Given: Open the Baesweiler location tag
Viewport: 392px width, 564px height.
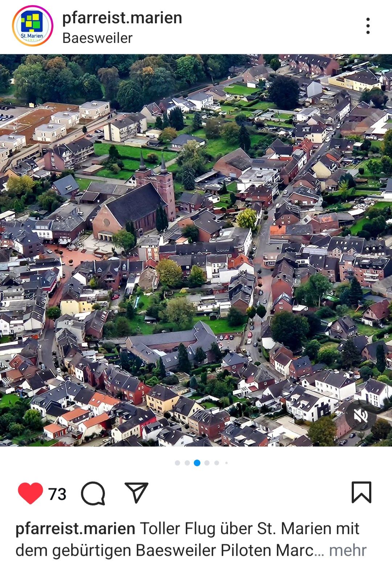Looking at the screenshot, I should click(x=97, y=38).
